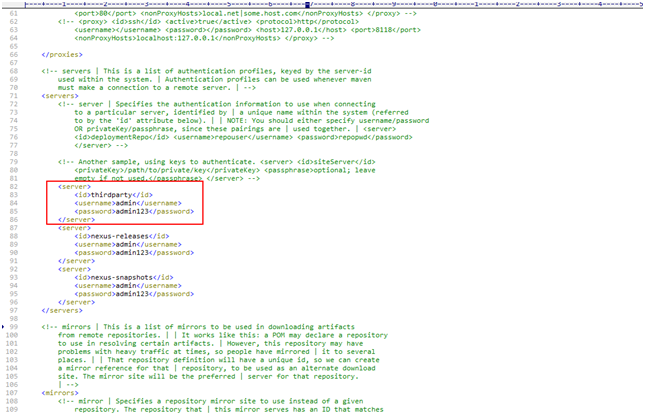
Task: Click the opening servers tag on line 71
Action: pyautogui.click(x=60, y=95)
